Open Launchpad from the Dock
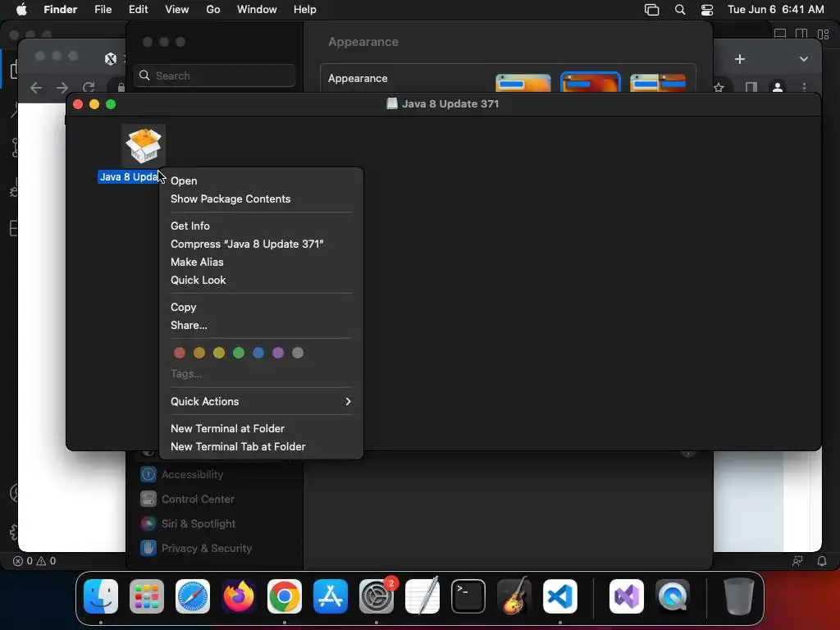The width and height of the screenshot is (840, 630). 147,596
